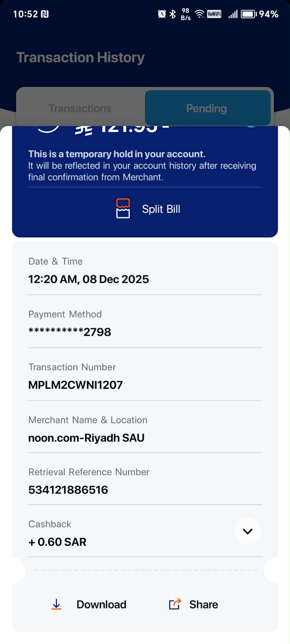The width and height of the screenshot is (290, 644).
Task: Tap the Transaction History heading
Action: [81, 58]
